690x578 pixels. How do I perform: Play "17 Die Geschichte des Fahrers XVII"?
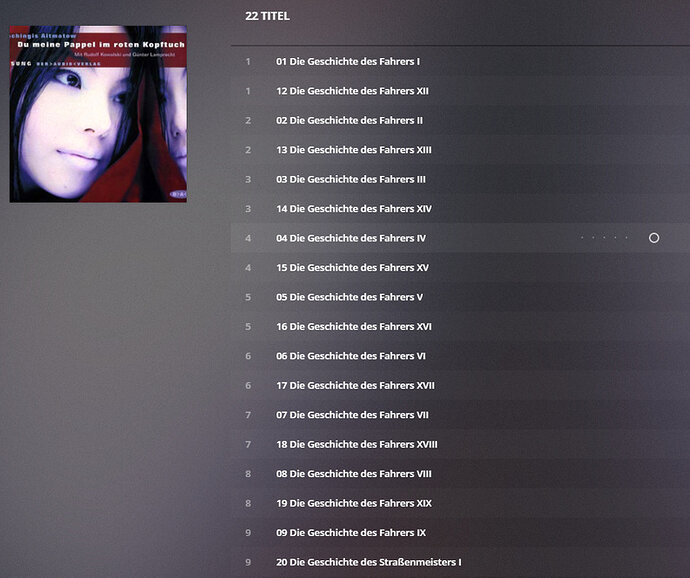click(355, 386)
